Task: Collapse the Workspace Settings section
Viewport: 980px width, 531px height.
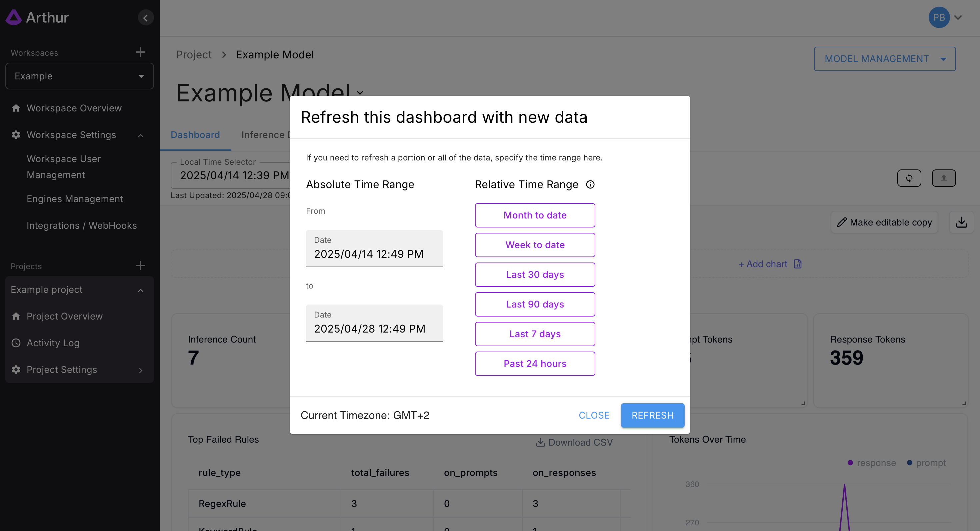Action: point(140,135)
